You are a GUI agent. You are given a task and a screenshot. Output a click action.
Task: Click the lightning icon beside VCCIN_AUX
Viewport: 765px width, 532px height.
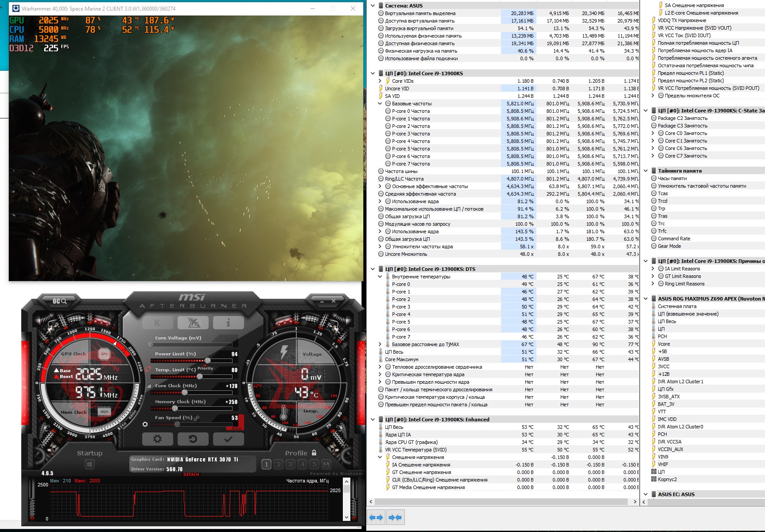click(x=654, y=449)
